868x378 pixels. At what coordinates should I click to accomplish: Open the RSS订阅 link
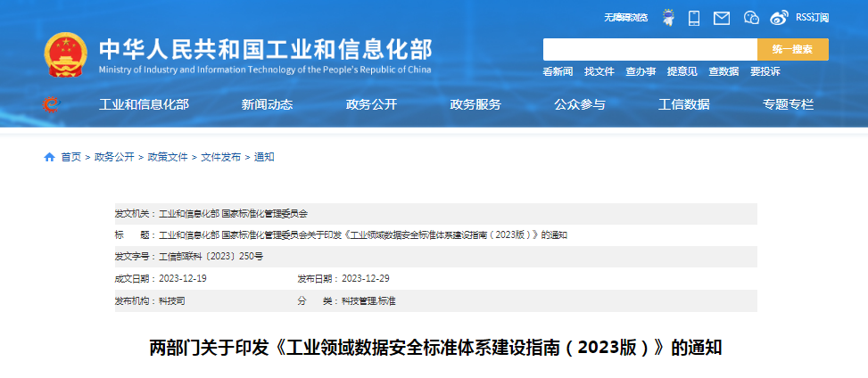pos(812,18)
